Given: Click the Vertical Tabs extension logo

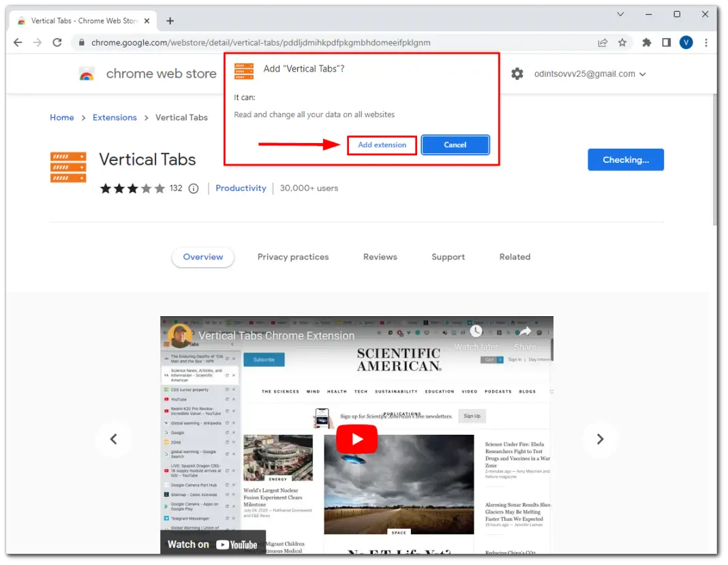Looking at the screenshot, I should [67, 166].
